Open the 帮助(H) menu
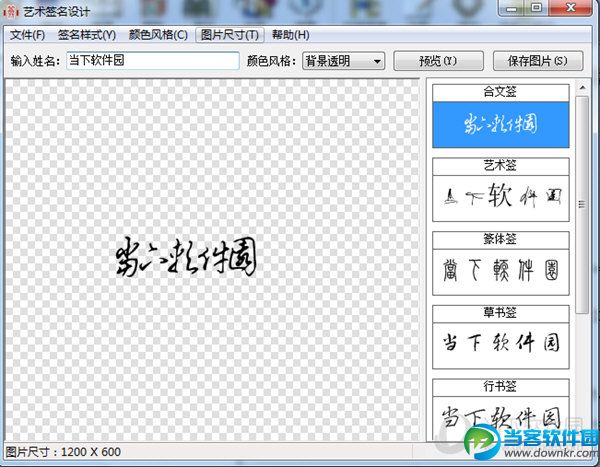This screenshot has height=467, width=600. [x=290, y=35]
